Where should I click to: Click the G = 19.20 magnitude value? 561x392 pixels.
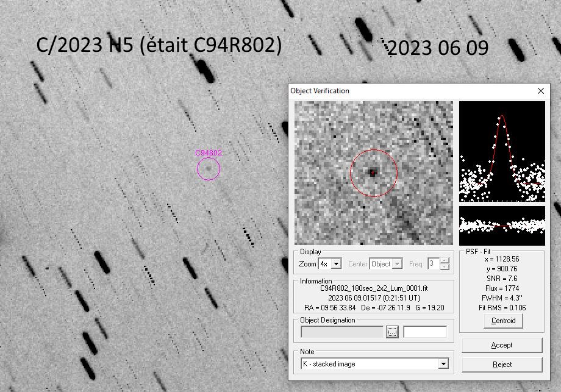click(x=430, y=308)
